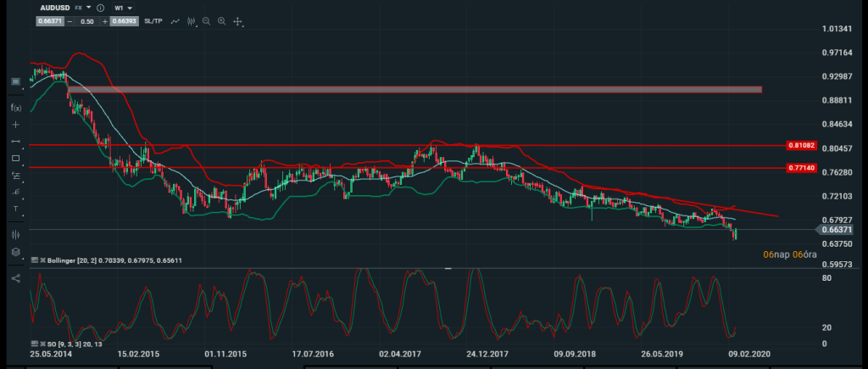The width and height of the screenshot is (868, 369).
Task: Open instrument info icon next to FX
Action: coord(101,7)
